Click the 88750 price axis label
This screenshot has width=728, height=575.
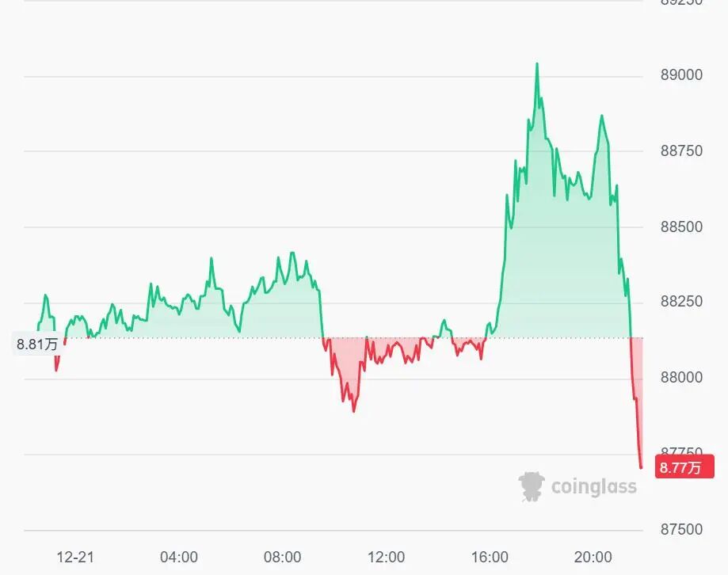point(680,150)
